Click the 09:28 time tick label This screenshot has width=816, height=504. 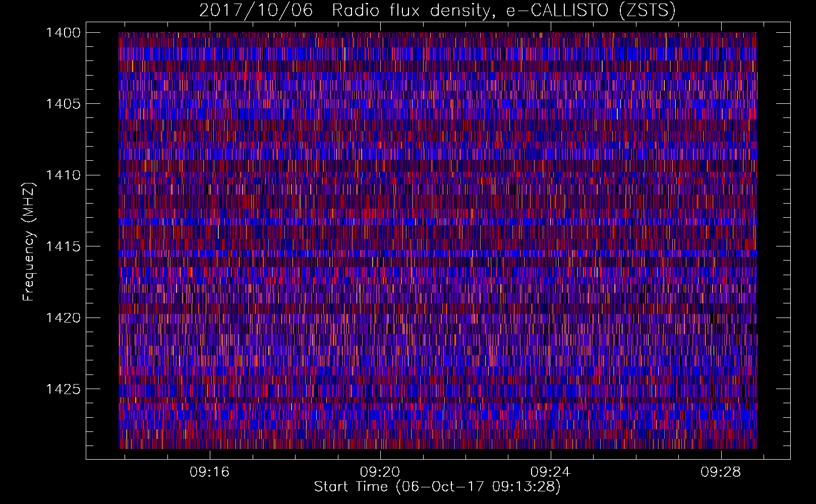[721, 472]
